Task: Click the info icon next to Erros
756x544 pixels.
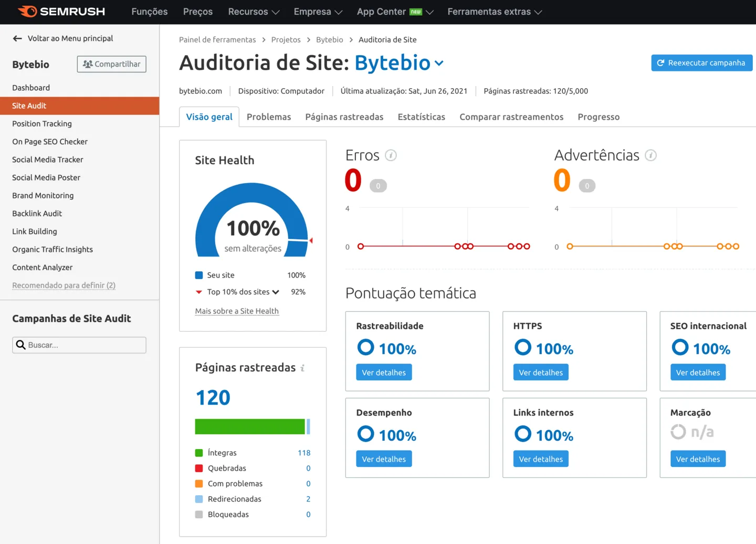Action: point(391,155)
